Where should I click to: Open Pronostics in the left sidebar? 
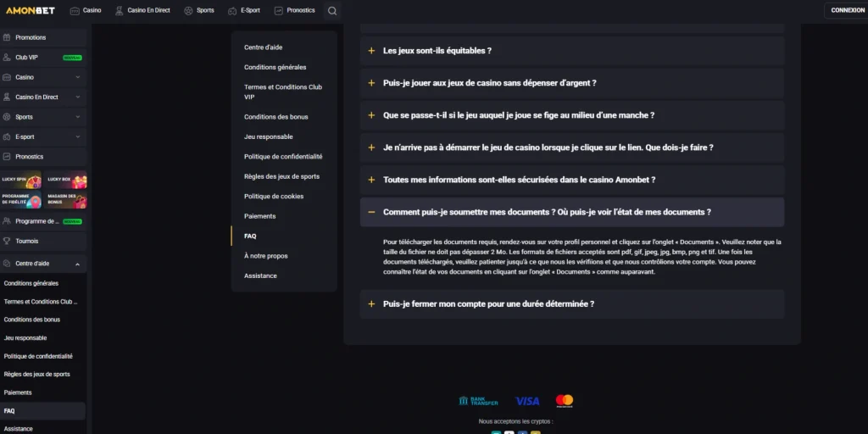pos(43,157)
